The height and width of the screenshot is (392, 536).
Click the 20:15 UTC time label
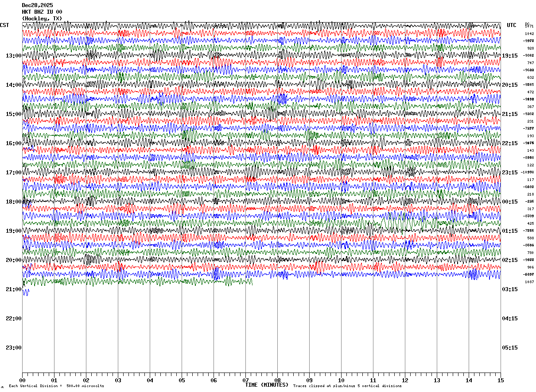click(510, 85)
